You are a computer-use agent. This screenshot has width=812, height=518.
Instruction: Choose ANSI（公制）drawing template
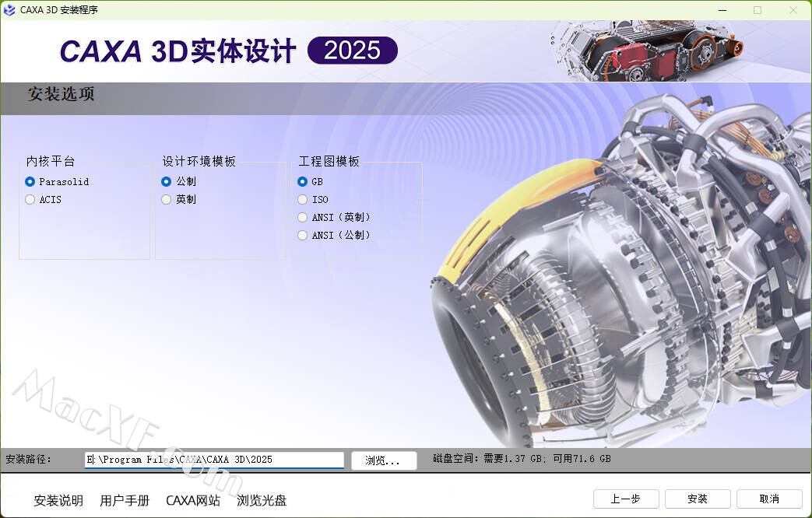click(x=303, y=235)
